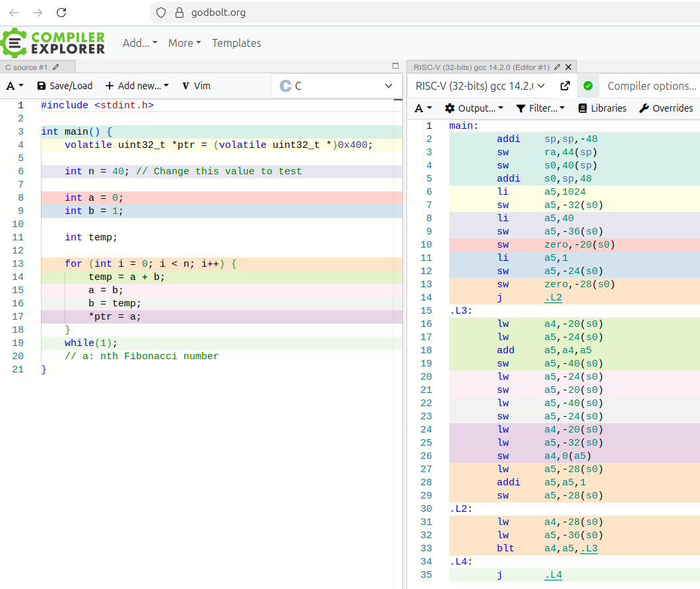Click the .L3 label link in blt instruction
Viewport: 700px width, 589px height.
pos(589,548)
